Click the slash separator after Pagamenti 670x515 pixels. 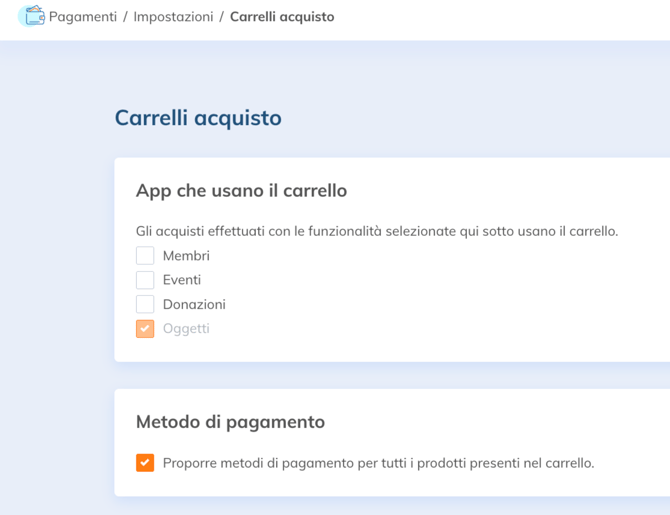click(125, 17)
